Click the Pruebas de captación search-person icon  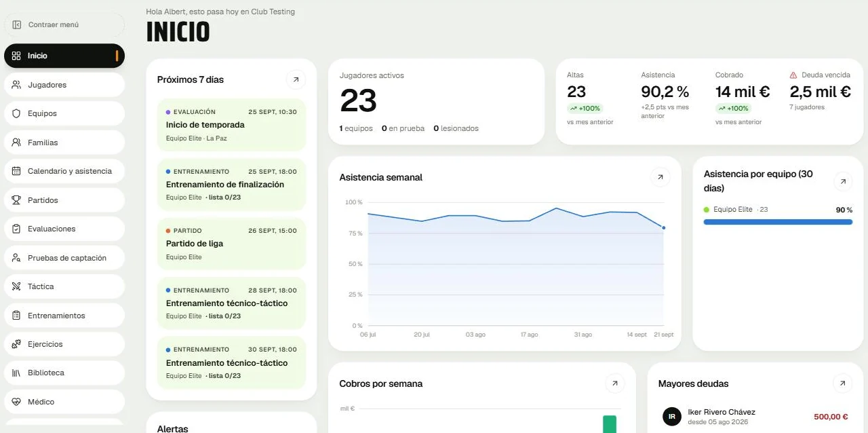pos(16,258)
